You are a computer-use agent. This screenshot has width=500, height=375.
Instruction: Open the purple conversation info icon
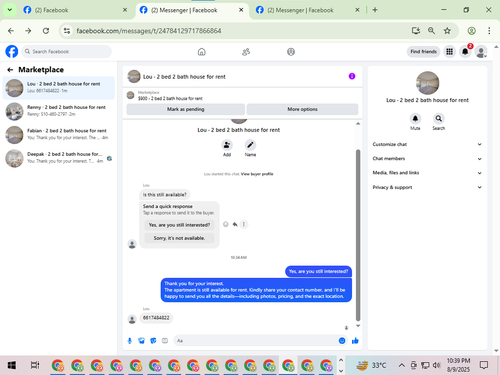pyautogui.click(x=352, y=76)
